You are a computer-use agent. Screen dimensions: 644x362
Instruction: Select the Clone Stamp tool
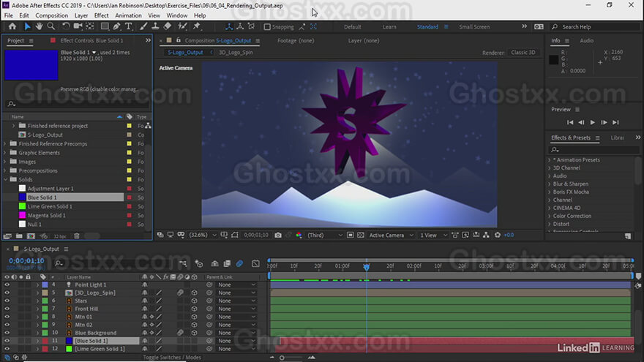pyautogui.click(x=155, y=26)
